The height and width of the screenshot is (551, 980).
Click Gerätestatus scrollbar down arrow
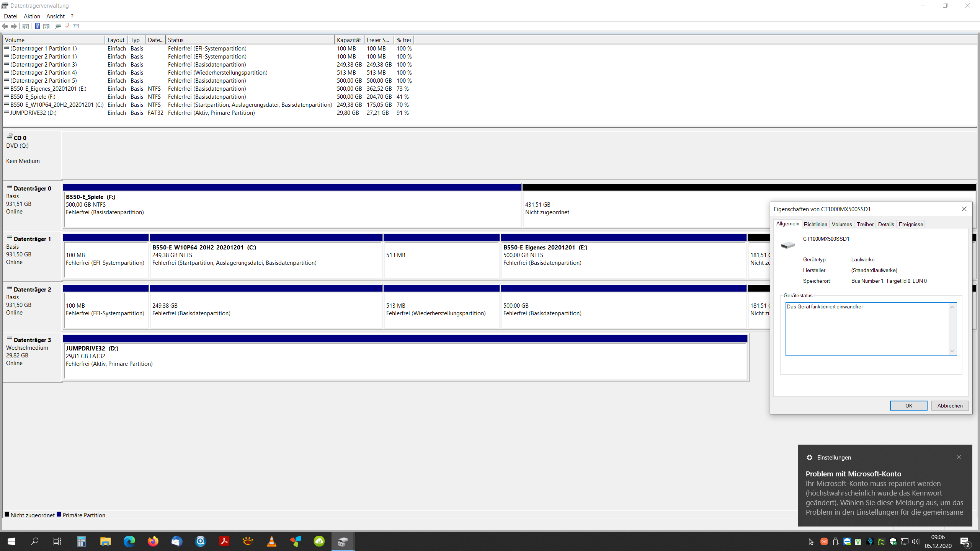click(x=952, y=351)
